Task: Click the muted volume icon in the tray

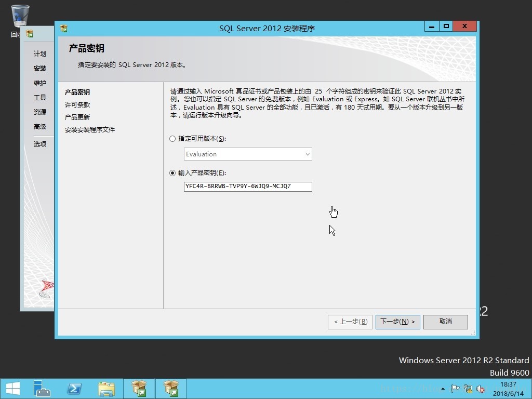Action: pos(481,389)
